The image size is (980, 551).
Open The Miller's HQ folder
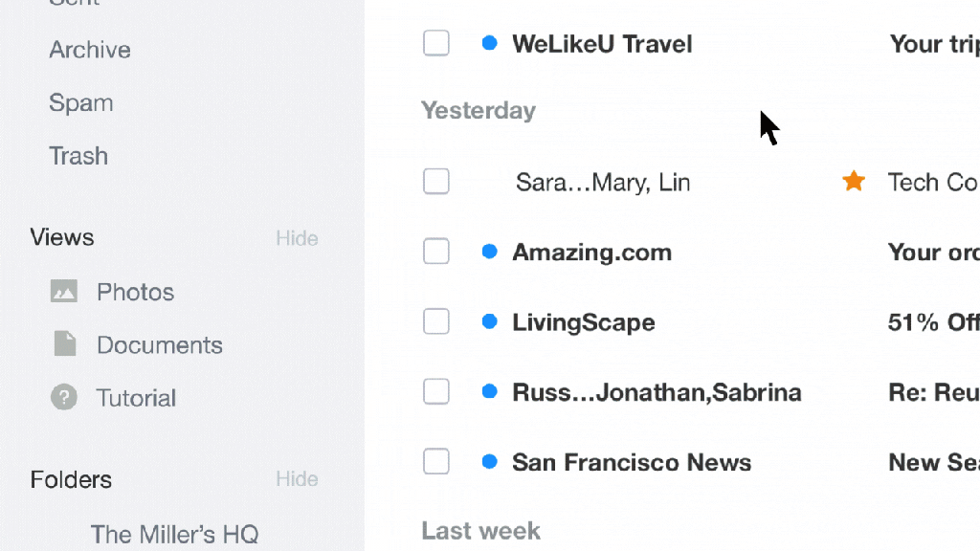[174, 534]
